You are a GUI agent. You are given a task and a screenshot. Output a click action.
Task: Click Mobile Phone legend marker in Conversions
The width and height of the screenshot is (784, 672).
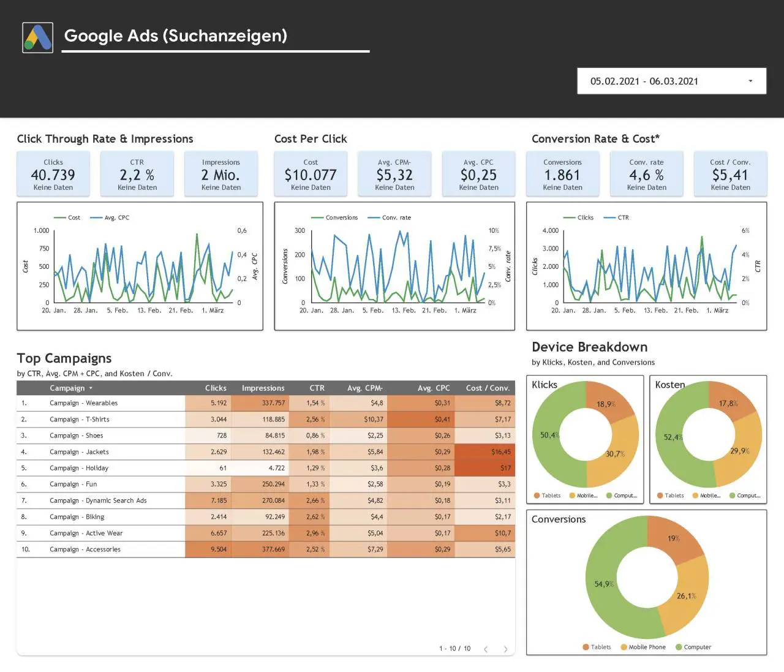[624, 647]
